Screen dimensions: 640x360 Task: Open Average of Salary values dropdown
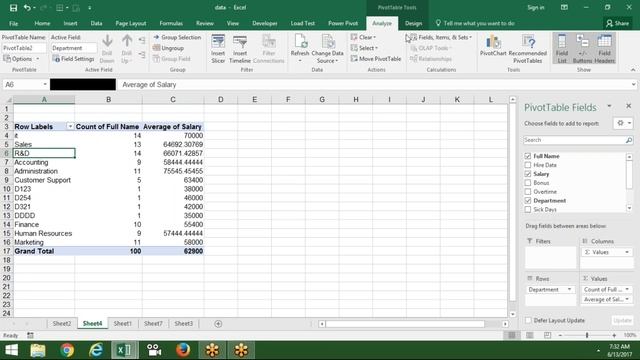(627, 300)
